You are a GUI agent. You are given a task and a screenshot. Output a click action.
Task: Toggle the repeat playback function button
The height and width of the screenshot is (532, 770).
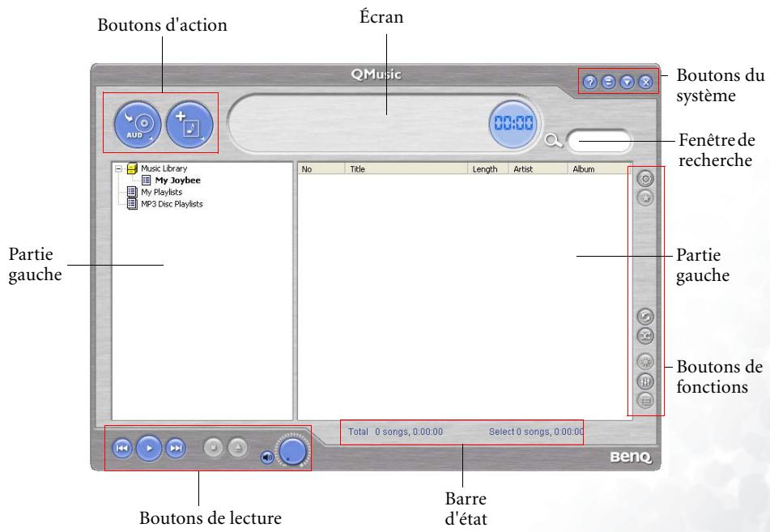[x=645, y=317]
